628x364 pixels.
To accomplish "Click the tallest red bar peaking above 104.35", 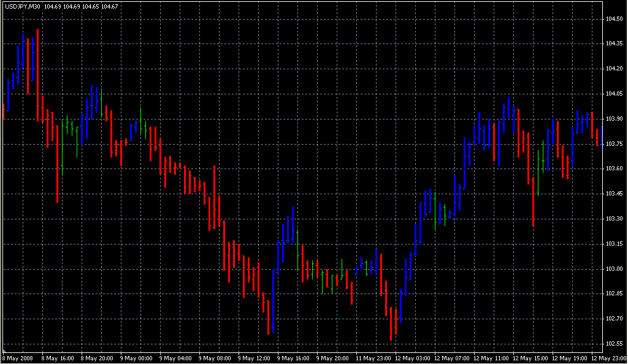I will (x=37, y=75).
